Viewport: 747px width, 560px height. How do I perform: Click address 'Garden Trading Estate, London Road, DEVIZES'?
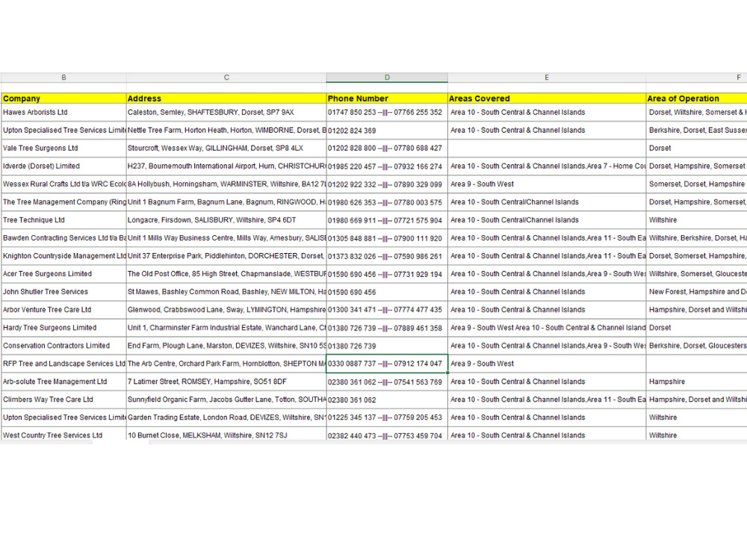click(x=226, y=417)
